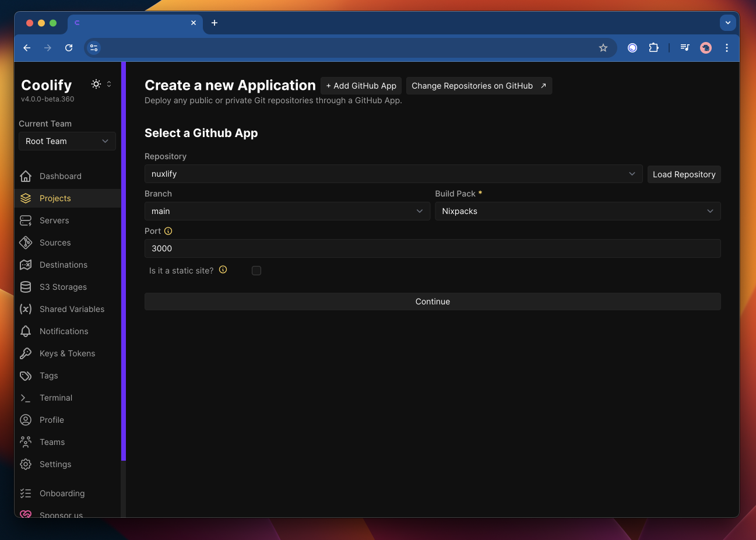Click the Coolify logo title
Viewport: 756px width, 540px height.
click(47, 85)
